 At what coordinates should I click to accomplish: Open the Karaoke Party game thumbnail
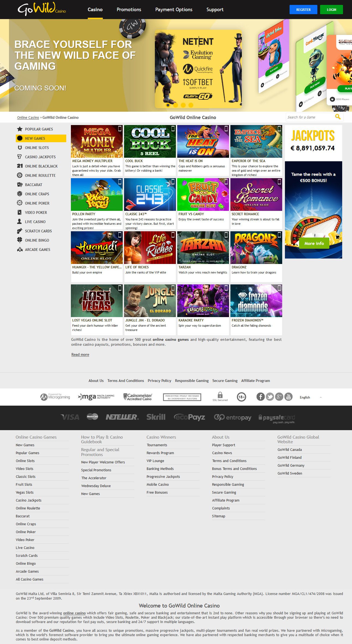click(x=203, y=301)
